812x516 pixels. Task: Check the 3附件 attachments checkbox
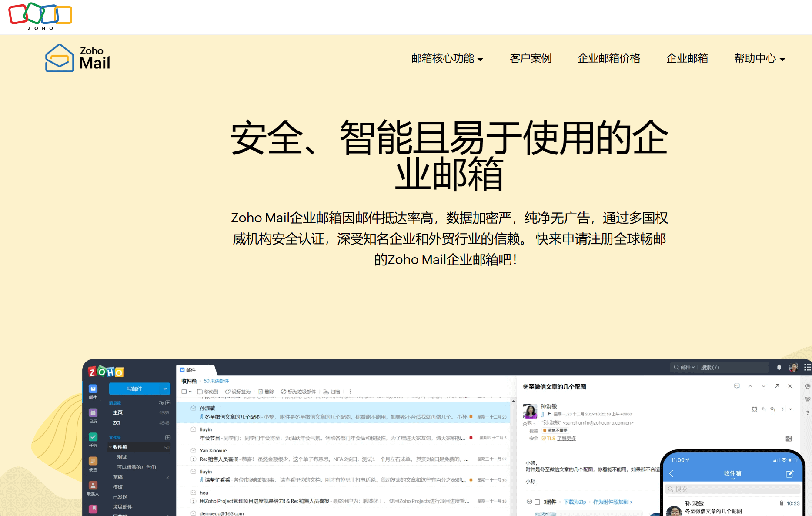[x=537, y=502]
